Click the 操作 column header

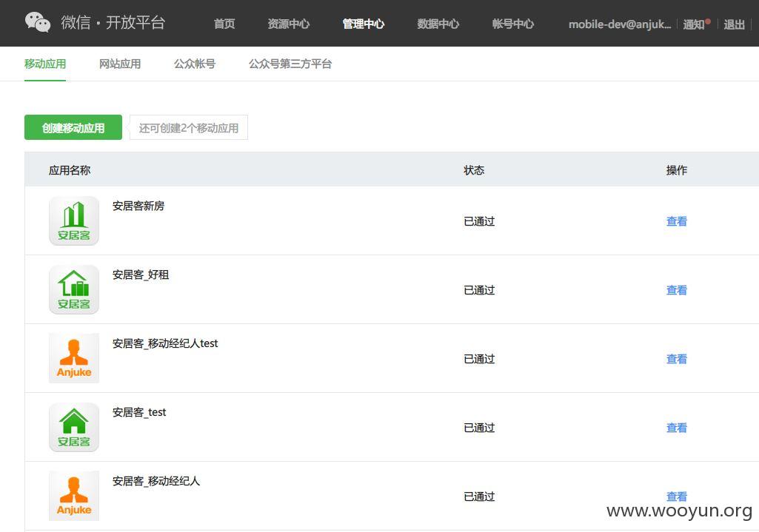pyautogui.click(x=677, y=170)
